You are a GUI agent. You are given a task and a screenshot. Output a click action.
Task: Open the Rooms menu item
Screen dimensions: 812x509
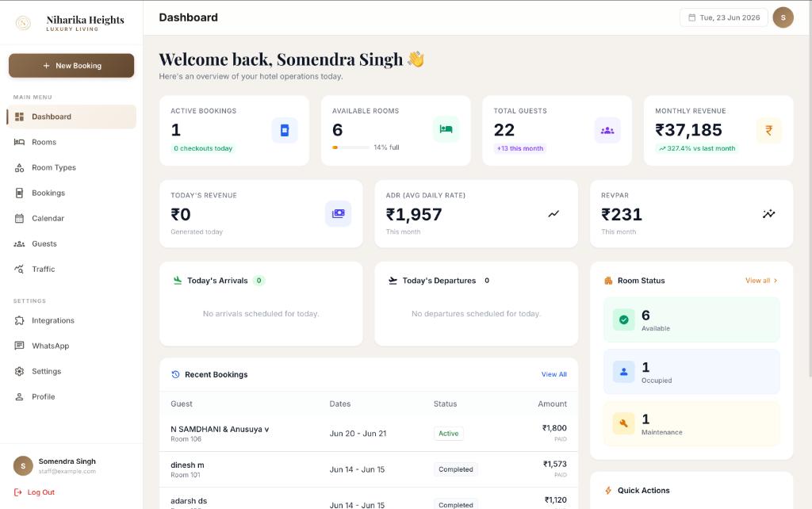coord(71,142)
